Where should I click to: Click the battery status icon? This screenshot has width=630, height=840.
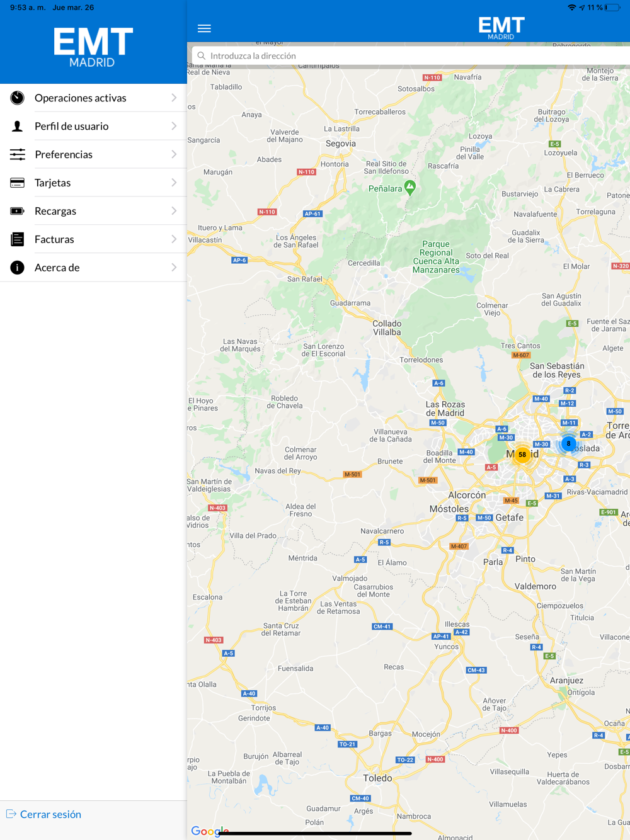click(613, 8)
